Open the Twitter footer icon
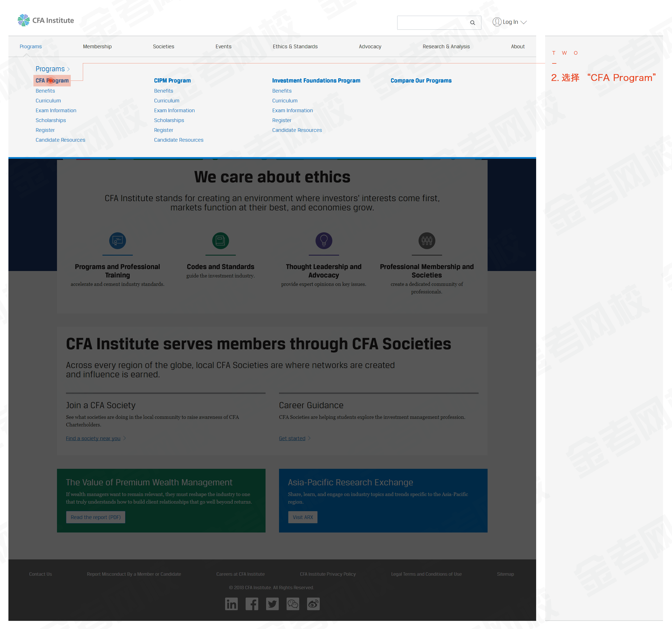This screenshot has height=629, width=672. pyautogui.click(x=273, y=604)
